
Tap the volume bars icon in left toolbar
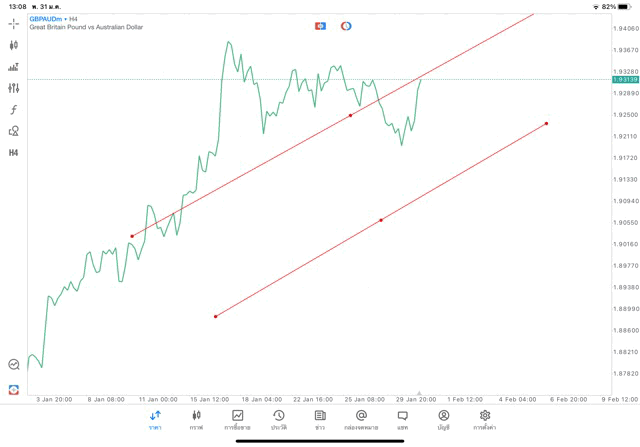tap(14, 67)
